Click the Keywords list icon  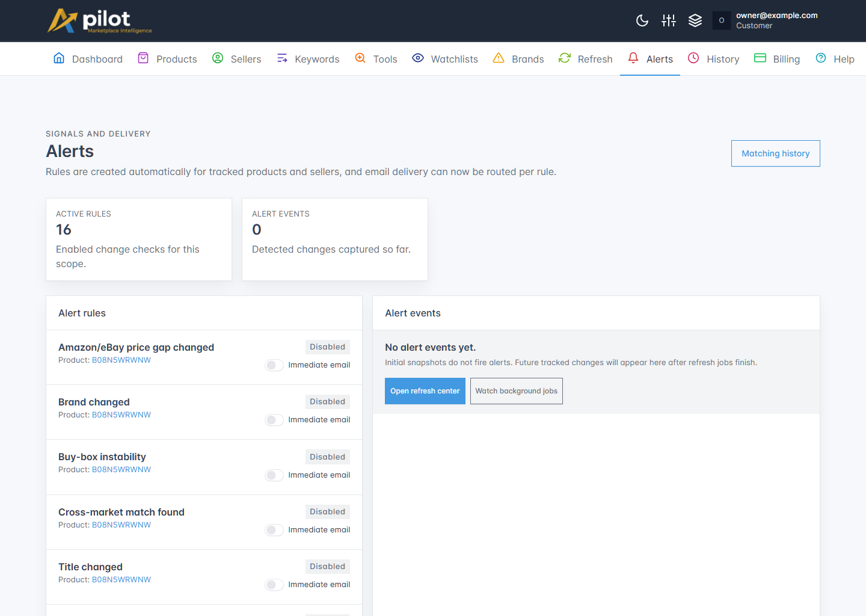[282, 58]
